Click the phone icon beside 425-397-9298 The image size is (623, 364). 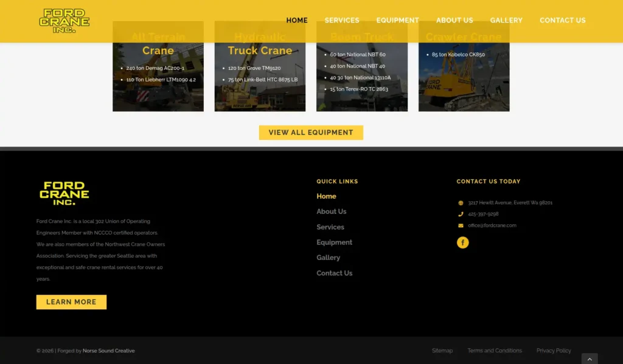[461, 214]
